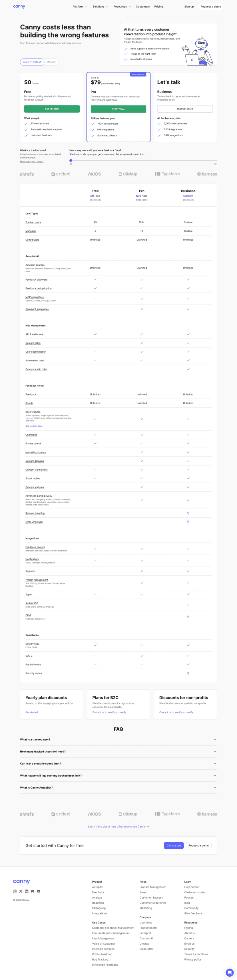
Task: Click the robot illustration in Autopilot card
Action: pyautogui.click(x=197, y=51)
